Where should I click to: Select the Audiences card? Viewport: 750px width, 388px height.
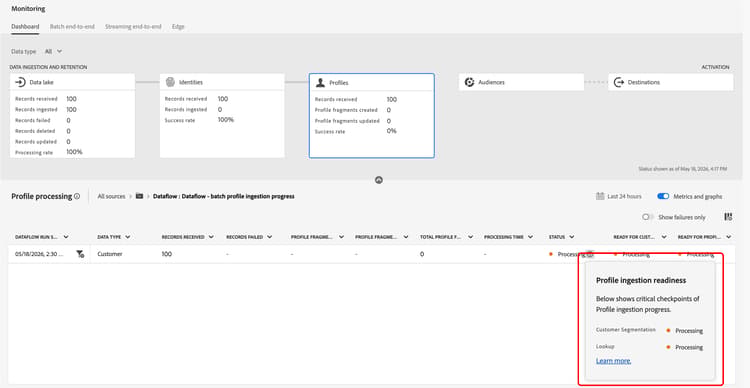coord(521,82)
